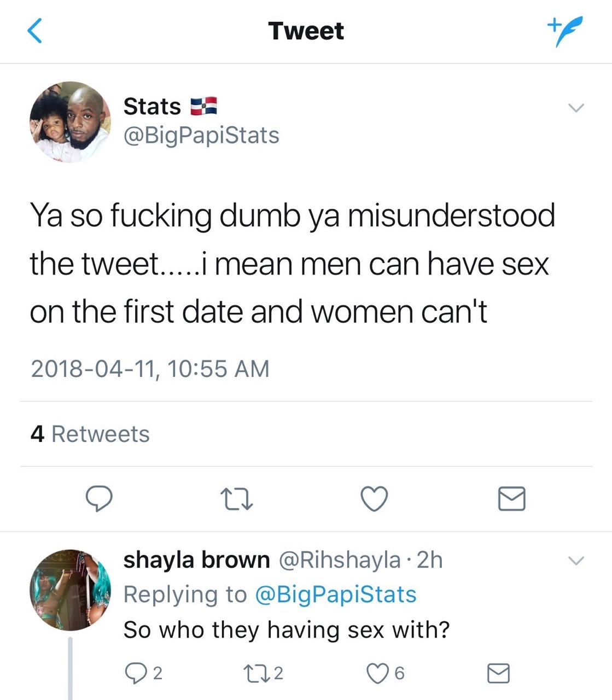View the 4 Retweets list

click(90, 434)
